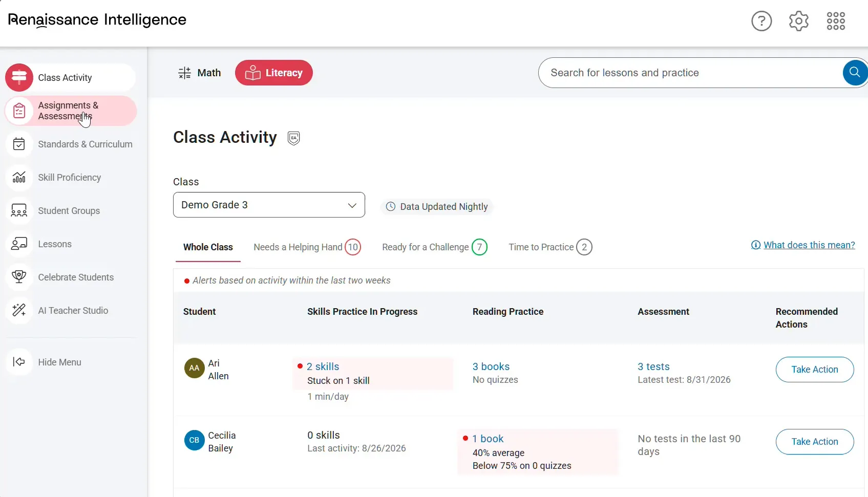Open What does this mean? link
This screenshot has width=868, height=497.
click(809, 245)
